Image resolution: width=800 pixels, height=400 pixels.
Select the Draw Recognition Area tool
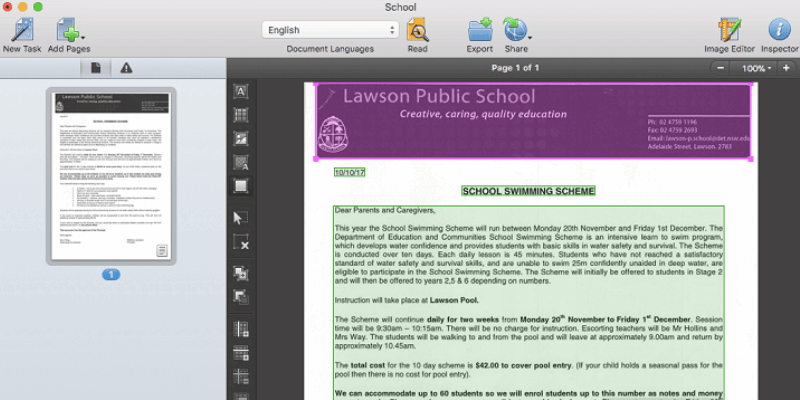tap(241, 186)
